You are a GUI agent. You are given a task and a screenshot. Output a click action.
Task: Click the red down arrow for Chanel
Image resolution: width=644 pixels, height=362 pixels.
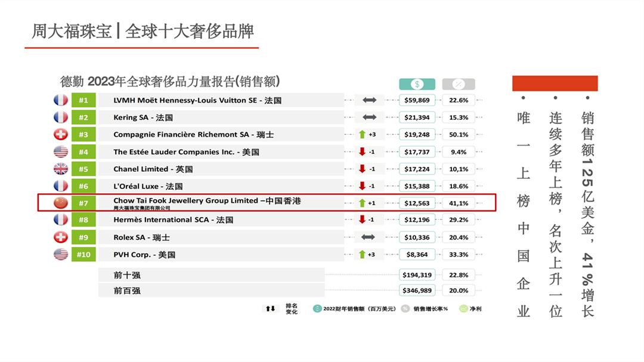click(362, 169)
